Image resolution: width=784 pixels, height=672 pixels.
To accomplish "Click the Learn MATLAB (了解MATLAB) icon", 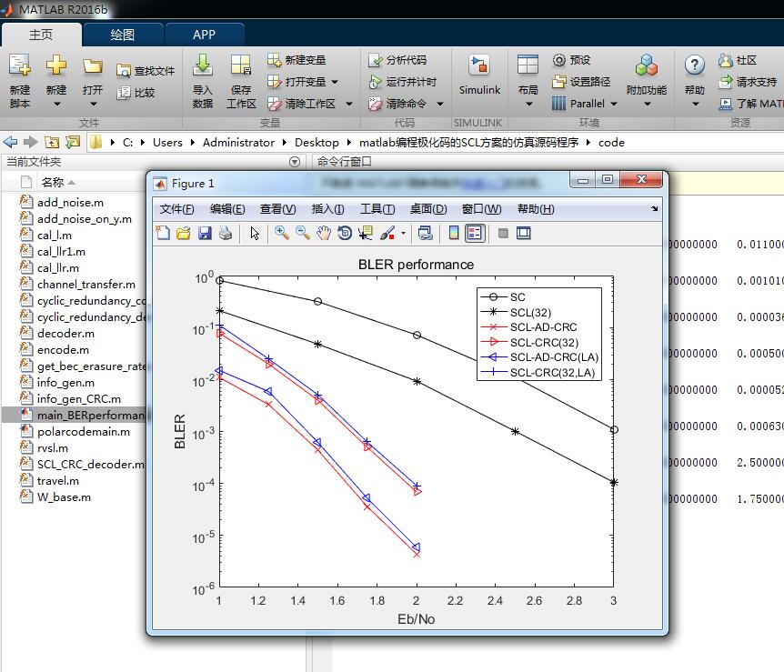I will point(726,104).
